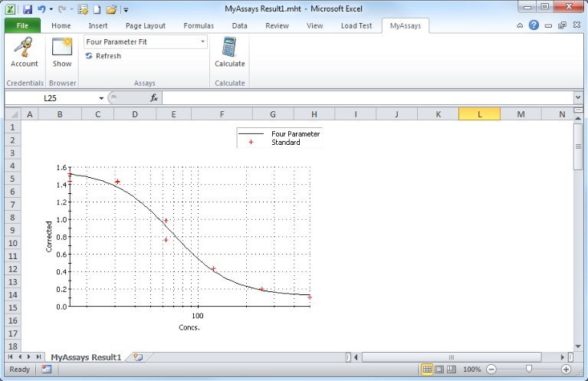Close the workbook window with X icon
Image resolution: width=588 pixels, height=381 pixels.
click(577, 25)
